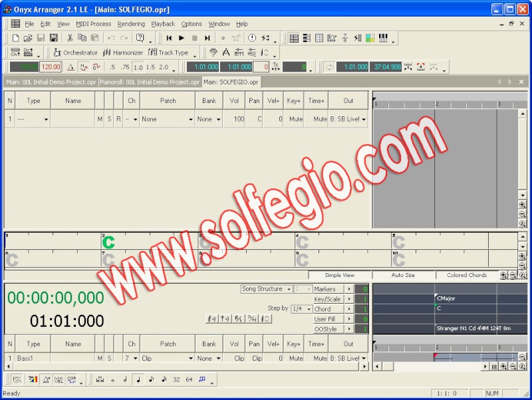Image resolution: width=532 pixels, height=400 pixels.
Task: Zoom in upper track timeline vertically
Action: [523, 205]
